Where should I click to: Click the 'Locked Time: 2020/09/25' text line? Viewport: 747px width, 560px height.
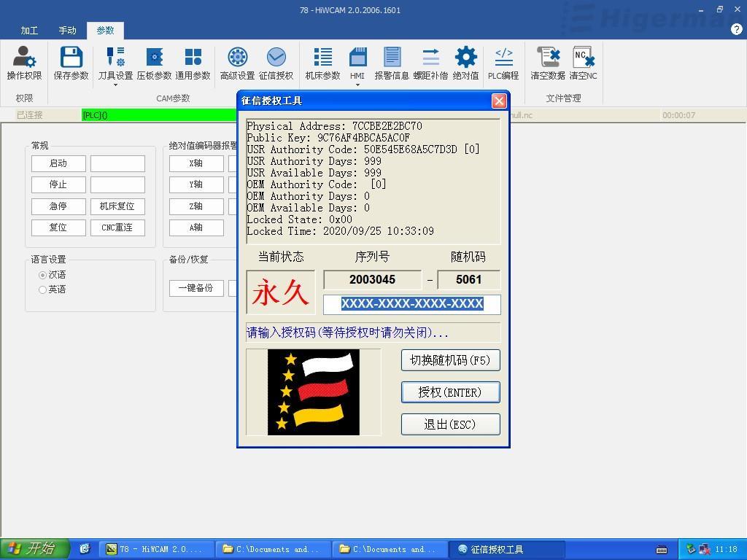coord(340,231)
